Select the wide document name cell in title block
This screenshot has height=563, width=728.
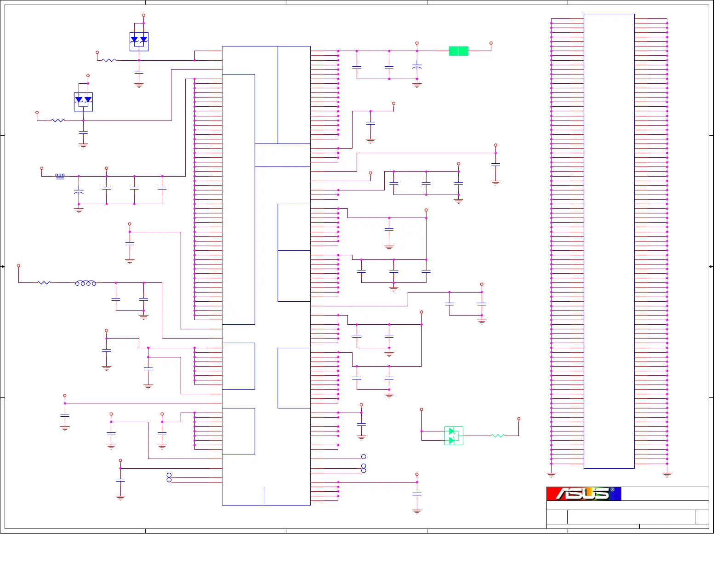(631, 517)
